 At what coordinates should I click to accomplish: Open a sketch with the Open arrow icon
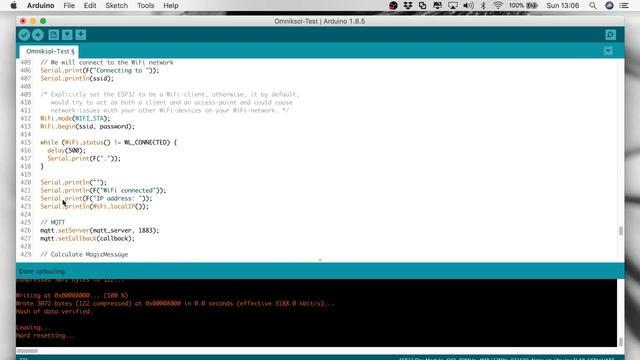67,35
